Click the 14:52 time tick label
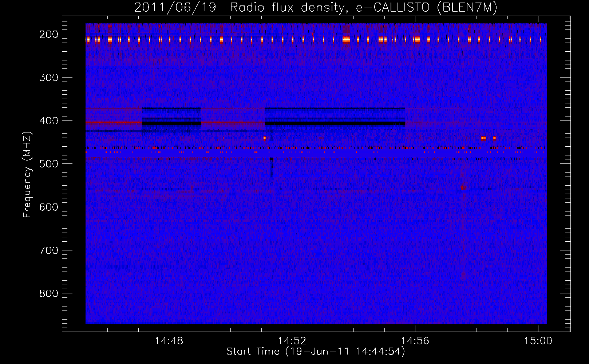The image size is (589, 364). 292,341
